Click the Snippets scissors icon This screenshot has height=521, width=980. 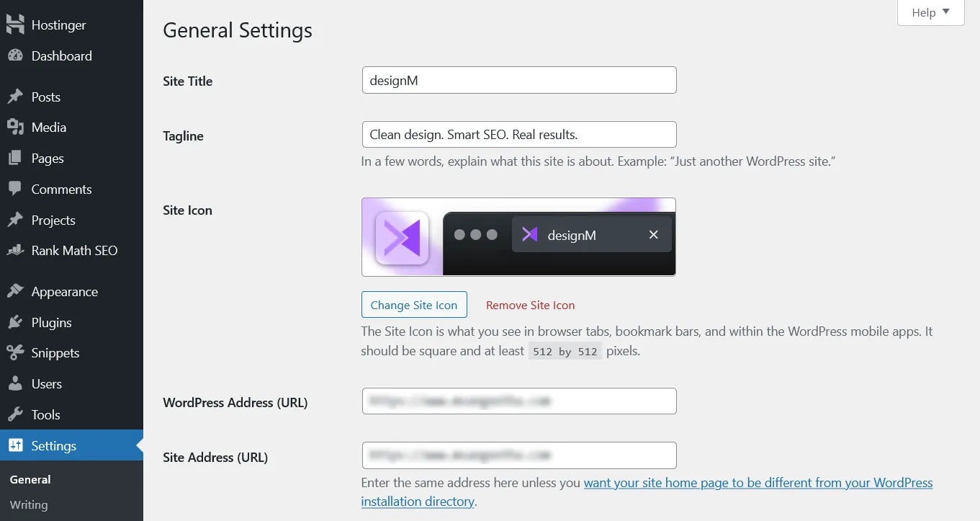[16, 352]
